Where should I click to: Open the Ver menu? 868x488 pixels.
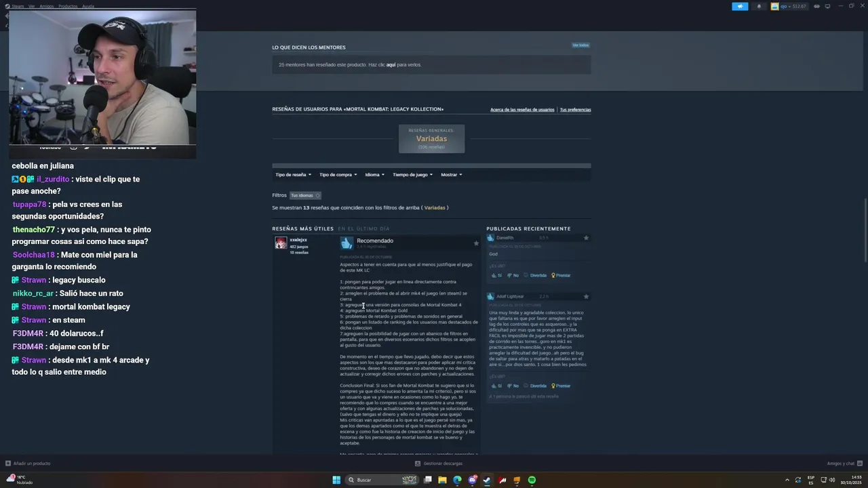coord(31,6)
